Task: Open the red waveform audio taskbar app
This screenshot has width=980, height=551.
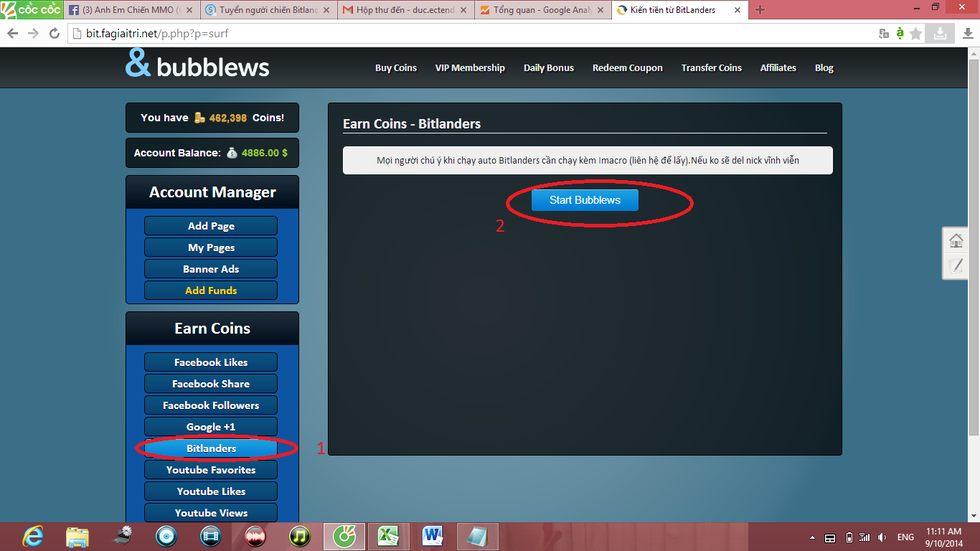Action: (x=255, y=536)
